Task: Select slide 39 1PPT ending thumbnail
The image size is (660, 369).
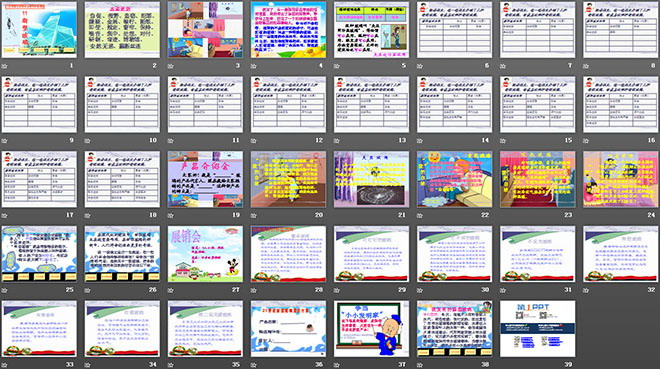Action: pos(538,329)
